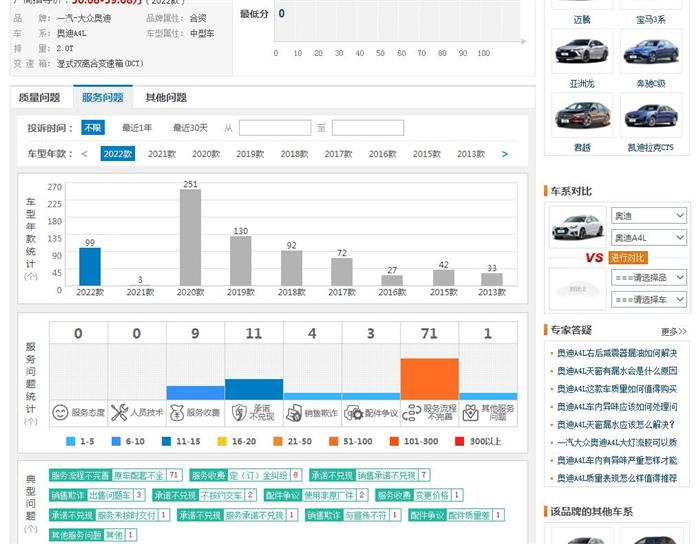Image resolution: width=700 pixels, height=544 pixels.
Task: Select the 2019款 model year
Action: tap(250, 154)
